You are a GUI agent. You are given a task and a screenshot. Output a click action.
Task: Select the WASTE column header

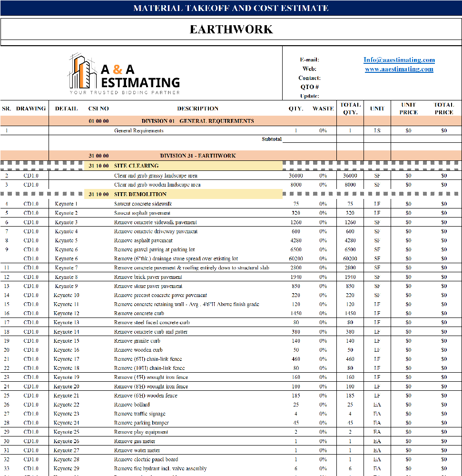pos(323,109)
